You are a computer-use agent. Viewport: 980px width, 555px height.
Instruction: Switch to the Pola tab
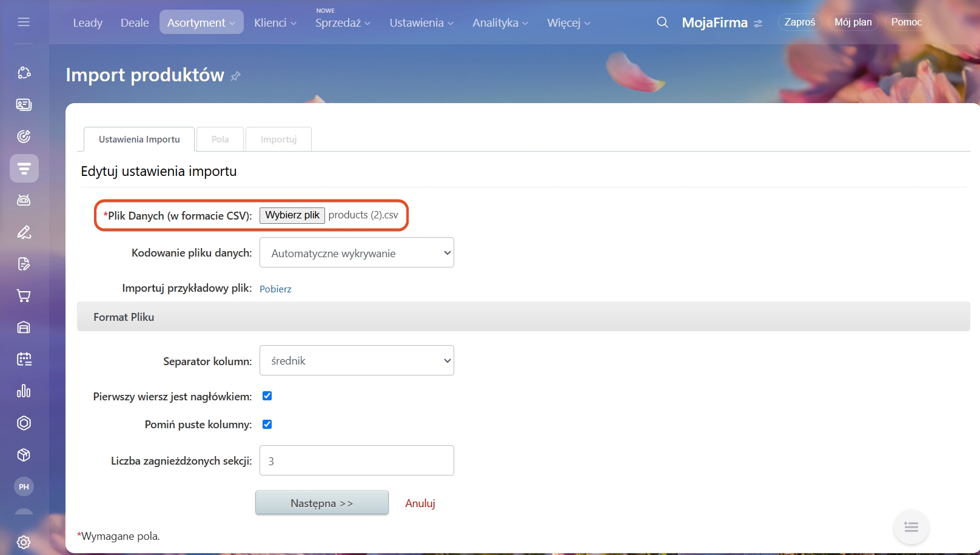pos(220,140)
